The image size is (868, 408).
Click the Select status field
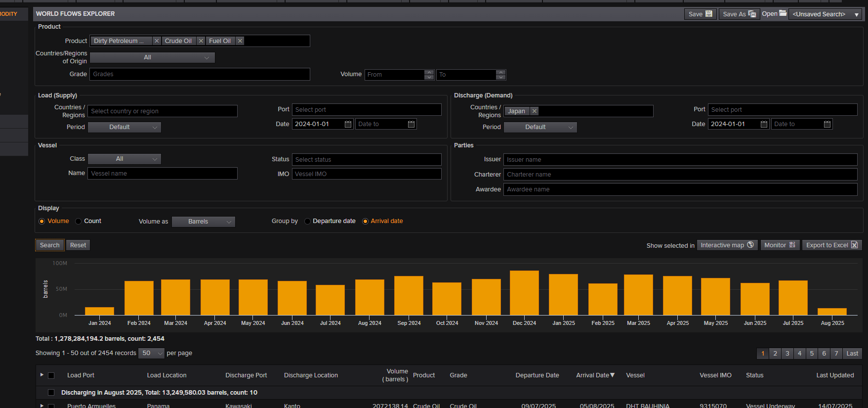point(367,160)
